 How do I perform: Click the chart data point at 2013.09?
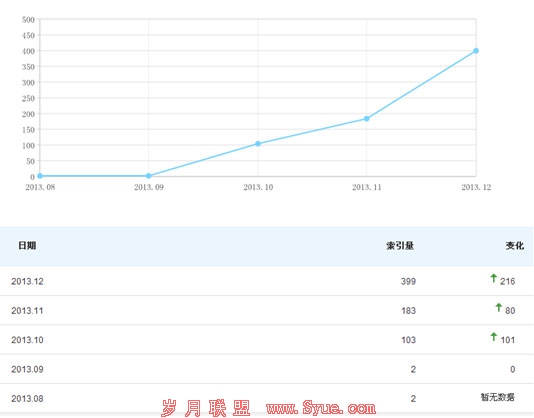148,176
